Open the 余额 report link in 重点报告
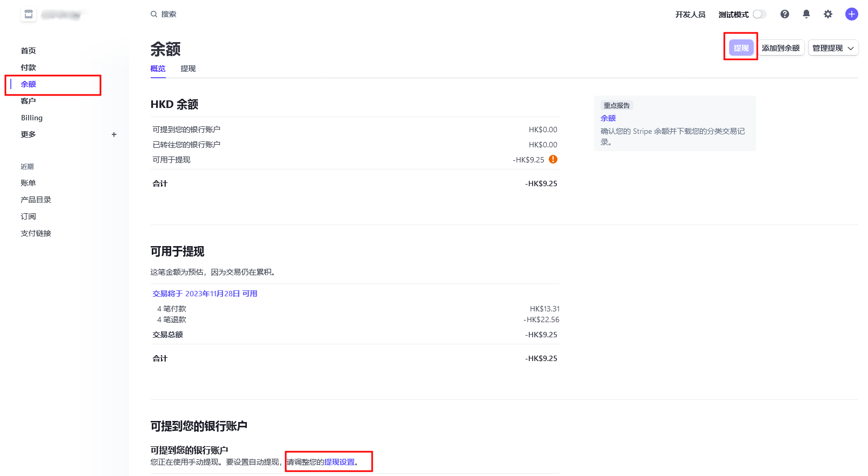Screen dimensions: 868x476 (608, 118)
